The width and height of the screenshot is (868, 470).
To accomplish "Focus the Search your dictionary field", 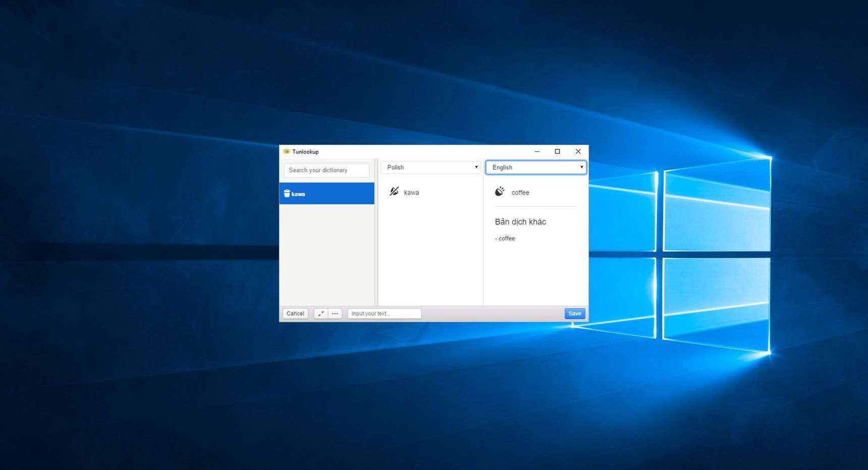I will (327, 170).
